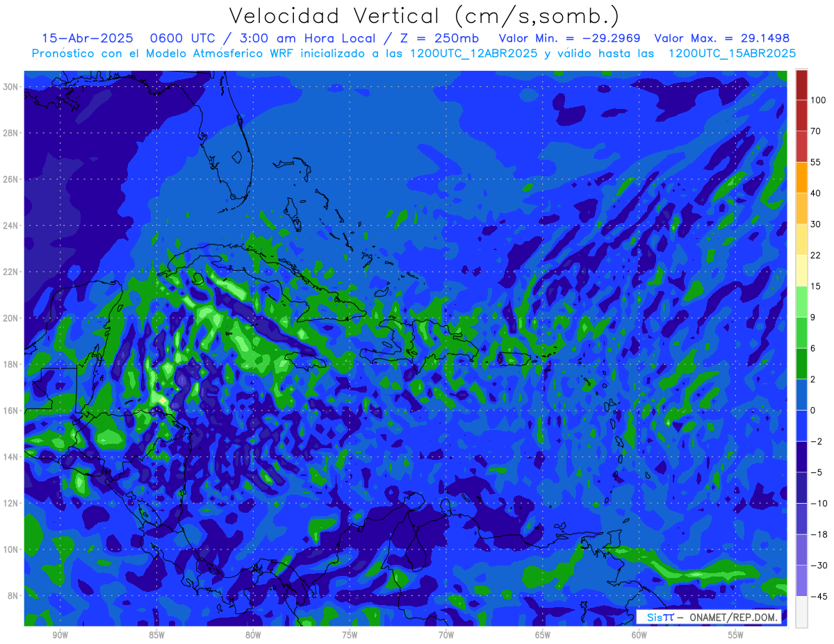Click the 18N latitude label
The width and height of the screenshot is (834, 644).
(x=10, y=364)
